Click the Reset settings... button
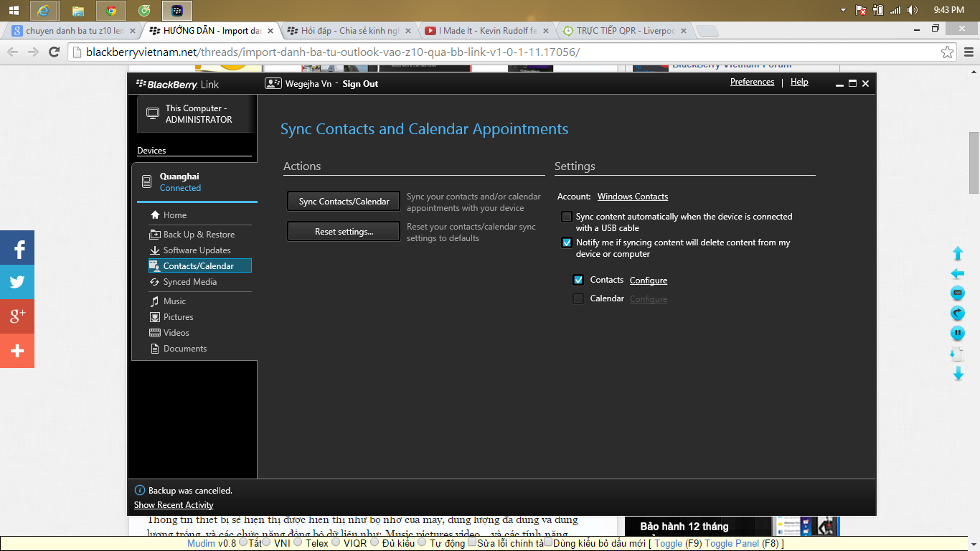The width and height of the screenshot is (980, 551). pyautogui.click(x=344, y=232)
